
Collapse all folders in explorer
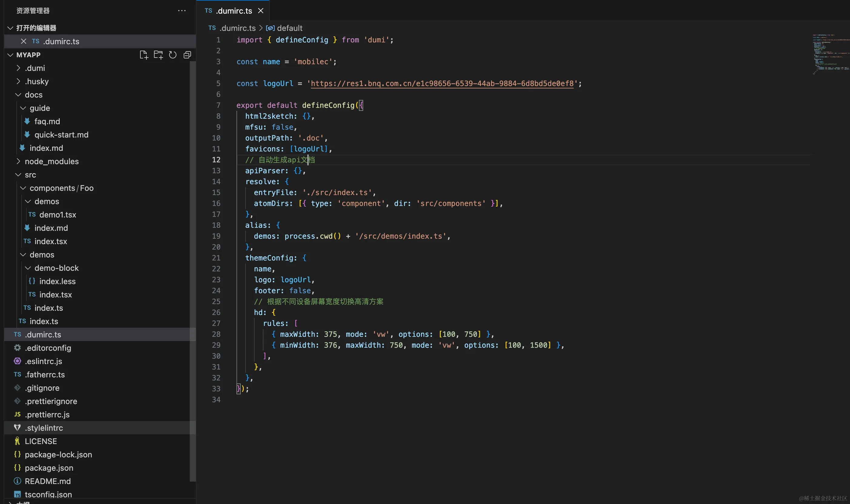187,55
